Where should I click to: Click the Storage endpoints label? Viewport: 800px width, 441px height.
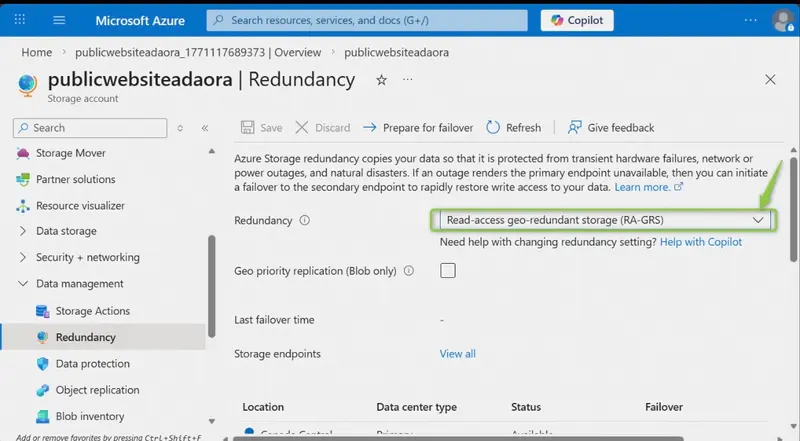click(x=277, y=354)
